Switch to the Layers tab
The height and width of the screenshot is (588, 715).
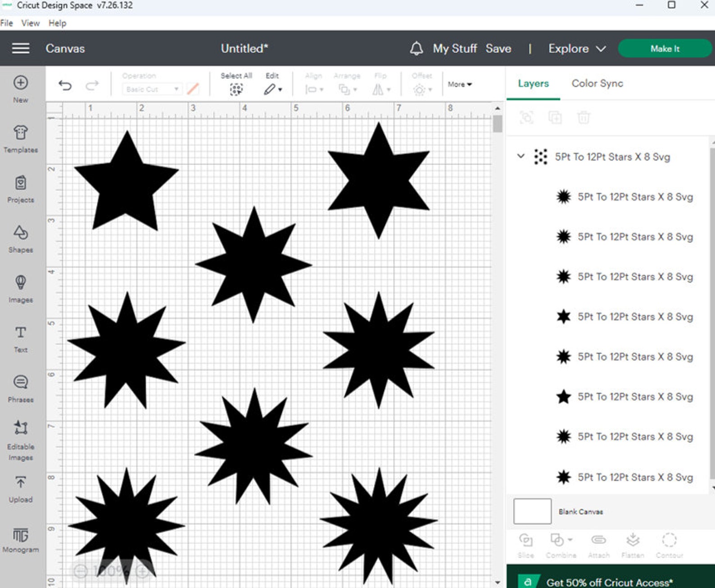click(533, 83)
